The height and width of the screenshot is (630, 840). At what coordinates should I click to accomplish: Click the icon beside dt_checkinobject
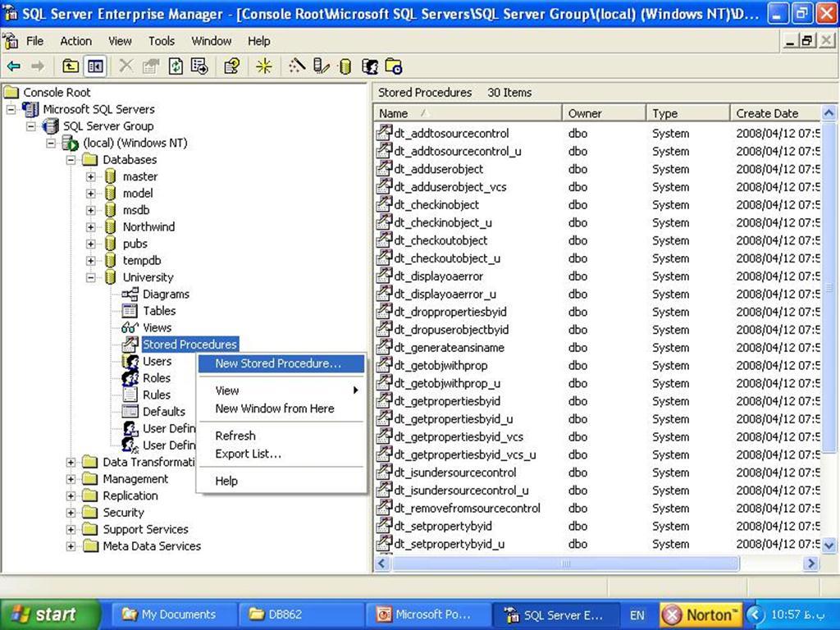384,204
